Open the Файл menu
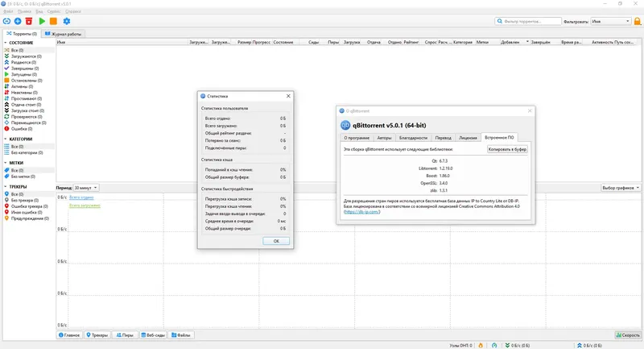 pos(8,11)
